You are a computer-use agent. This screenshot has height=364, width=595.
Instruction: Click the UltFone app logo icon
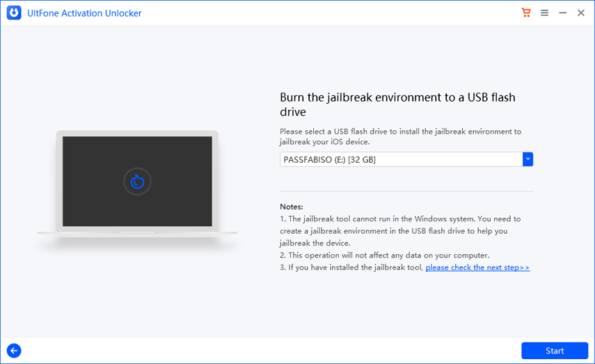(14, 13)
